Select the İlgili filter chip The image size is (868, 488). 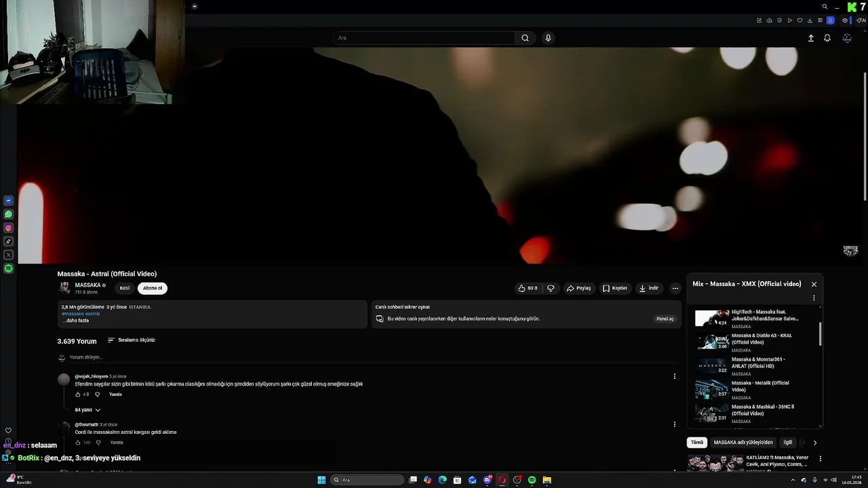click(787, 443)
